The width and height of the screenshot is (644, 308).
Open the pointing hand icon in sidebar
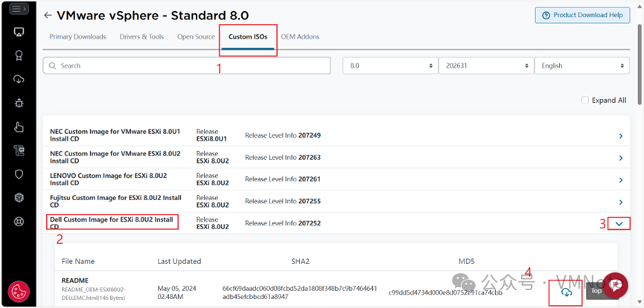click(19, 127)
